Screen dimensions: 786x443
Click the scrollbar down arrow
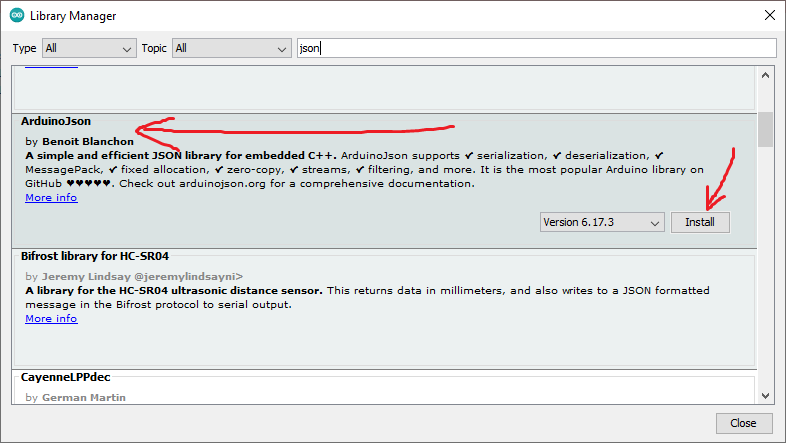tap(765, 395)
